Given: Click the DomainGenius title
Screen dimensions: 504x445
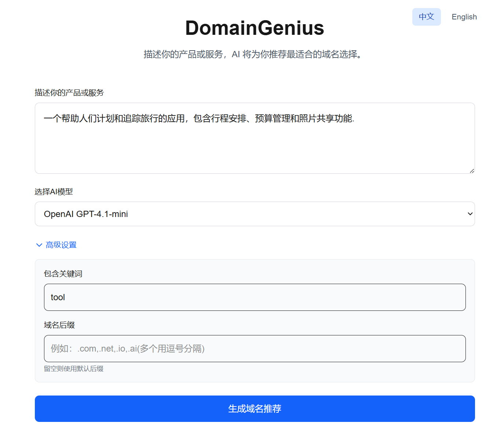Looking at the screenshot, I should click(255, 28).
